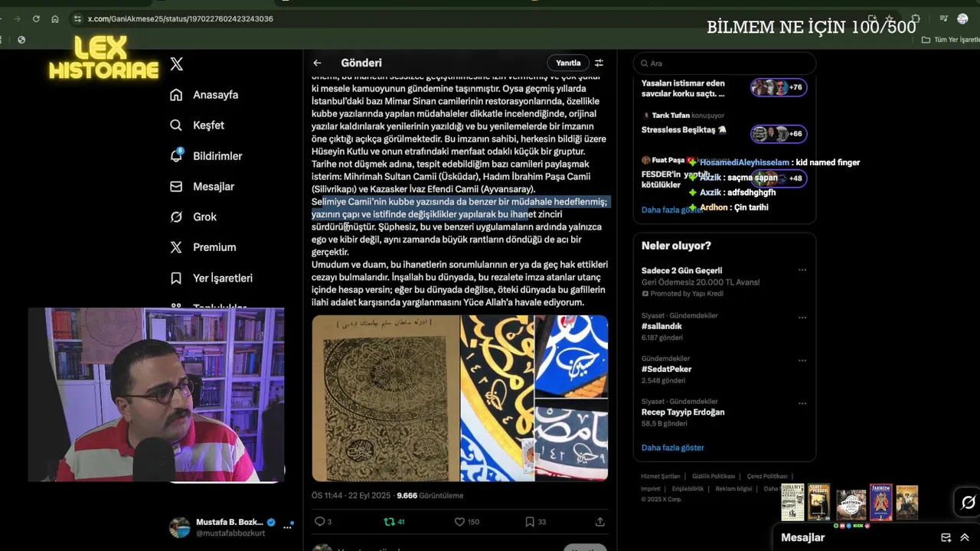Open the gold calligraphy middle image

497,398
